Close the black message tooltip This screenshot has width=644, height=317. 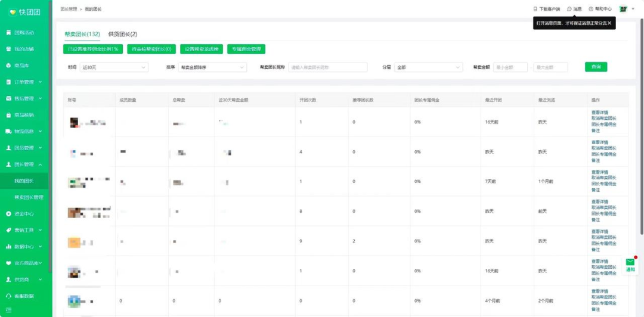point(609,23)
